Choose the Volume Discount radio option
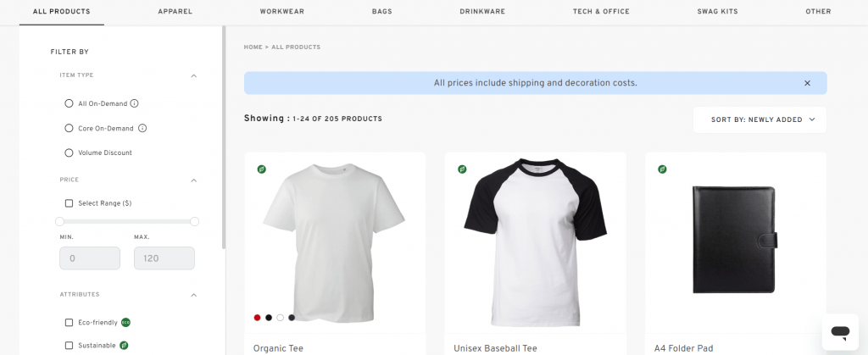 point(70,153)
